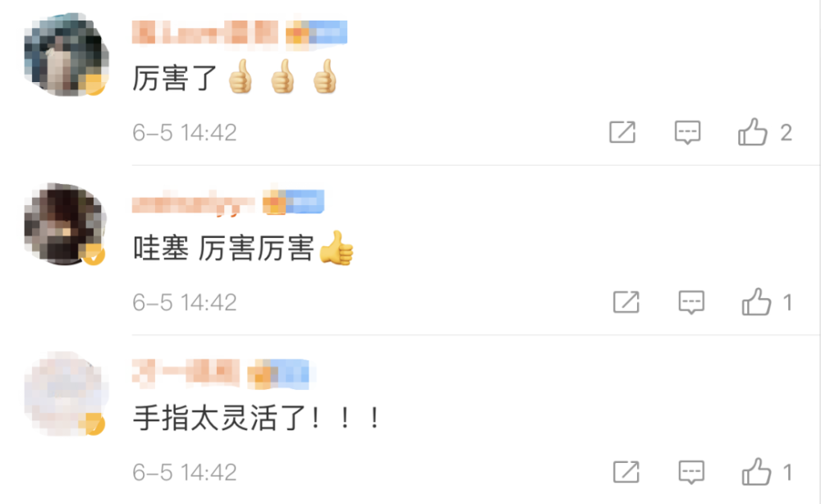Open the second commenter's username link
Viewport: 821px width, 504px height.
(193, 204)
